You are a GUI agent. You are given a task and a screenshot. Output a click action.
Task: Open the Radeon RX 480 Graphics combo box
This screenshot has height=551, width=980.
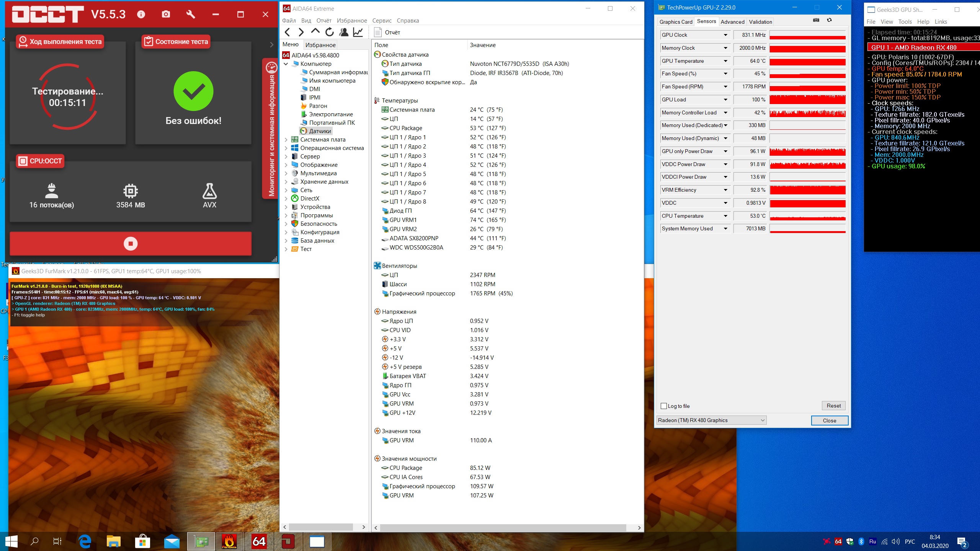[711, 420]
